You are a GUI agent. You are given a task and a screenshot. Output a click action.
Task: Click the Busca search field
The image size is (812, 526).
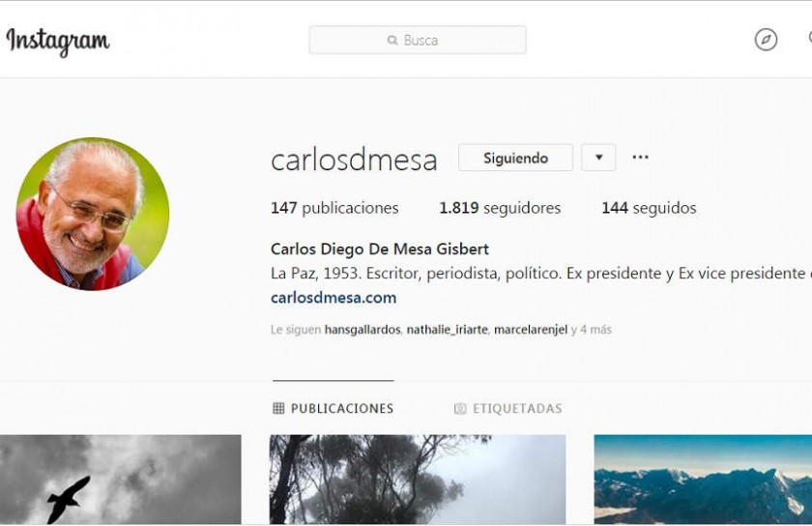pos(418,40)
